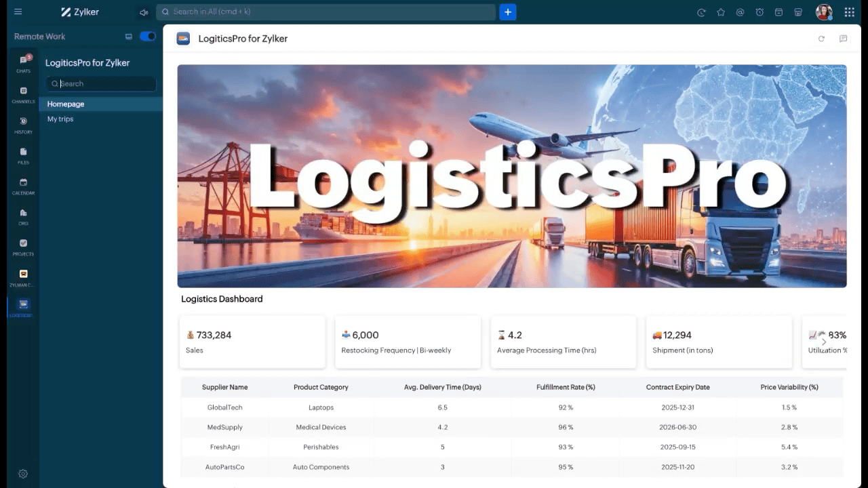This screenshot has width=868, height=488.
Task: Open Channels in the left sidebar
Action: [24, 94]
